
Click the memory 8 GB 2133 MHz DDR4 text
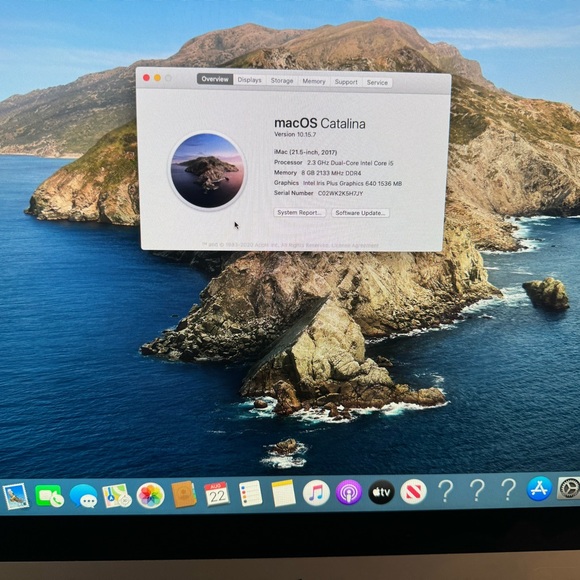(x=331, y=173)
